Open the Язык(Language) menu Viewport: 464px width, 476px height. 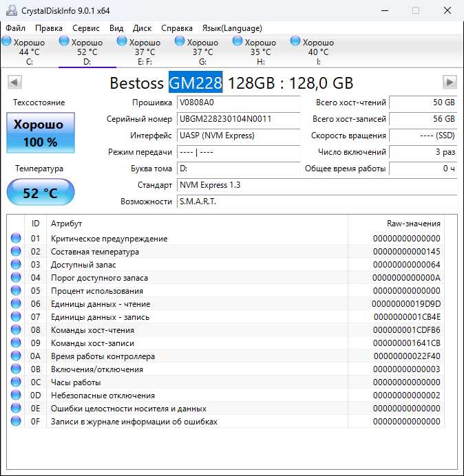coord(232,28)
